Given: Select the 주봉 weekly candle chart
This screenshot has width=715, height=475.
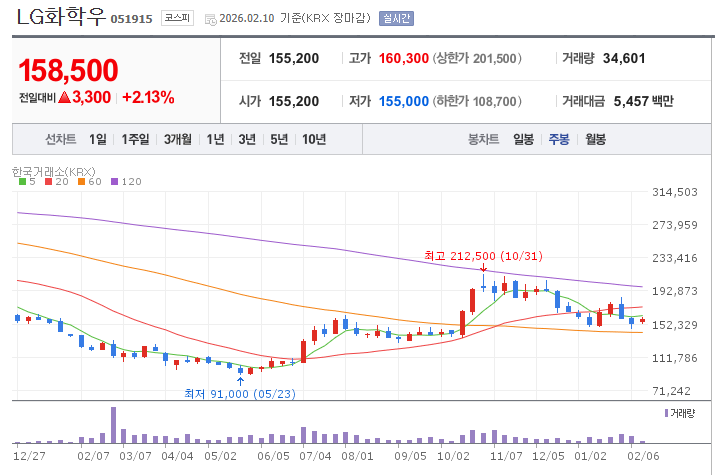Looking at the screenshot, I should tap(559, 139).
